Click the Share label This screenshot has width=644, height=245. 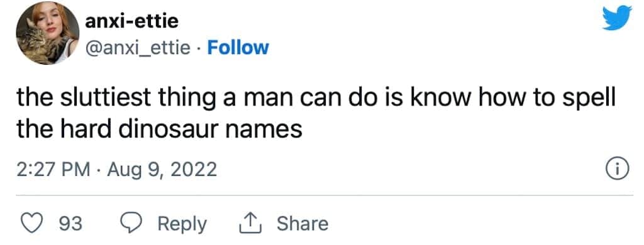[303, 224]
